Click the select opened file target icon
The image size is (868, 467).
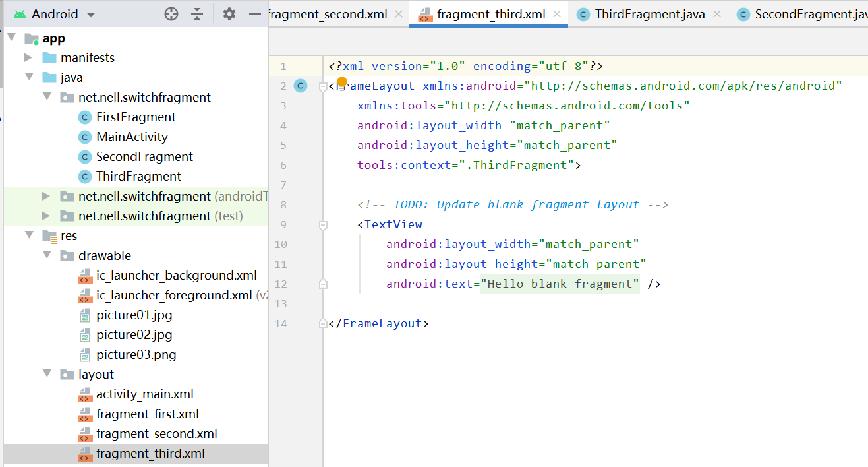point(171,14)
